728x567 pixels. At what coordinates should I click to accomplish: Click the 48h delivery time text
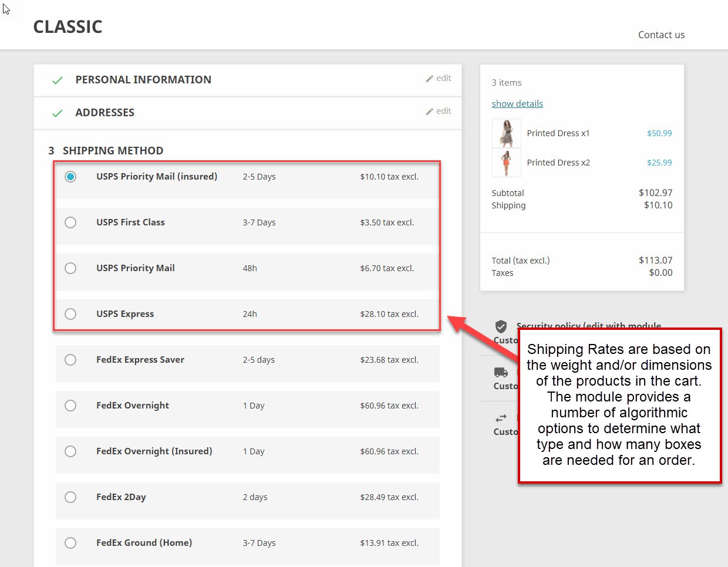pos(250,268)
